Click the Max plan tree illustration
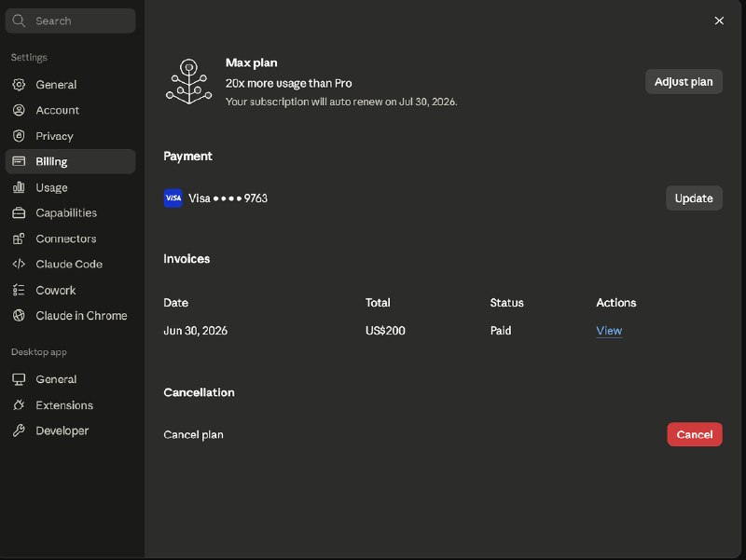 pyautogui.click(x=189, y=81)
